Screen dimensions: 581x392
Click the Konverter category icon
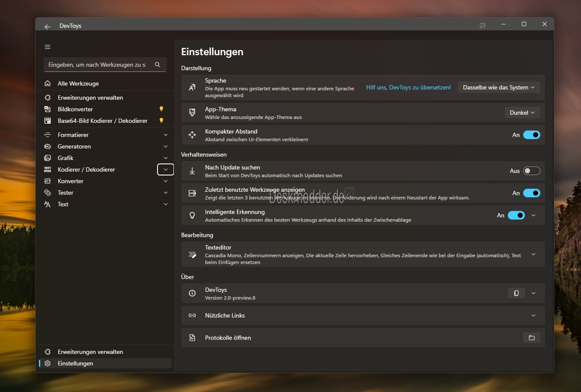[48, 181]
